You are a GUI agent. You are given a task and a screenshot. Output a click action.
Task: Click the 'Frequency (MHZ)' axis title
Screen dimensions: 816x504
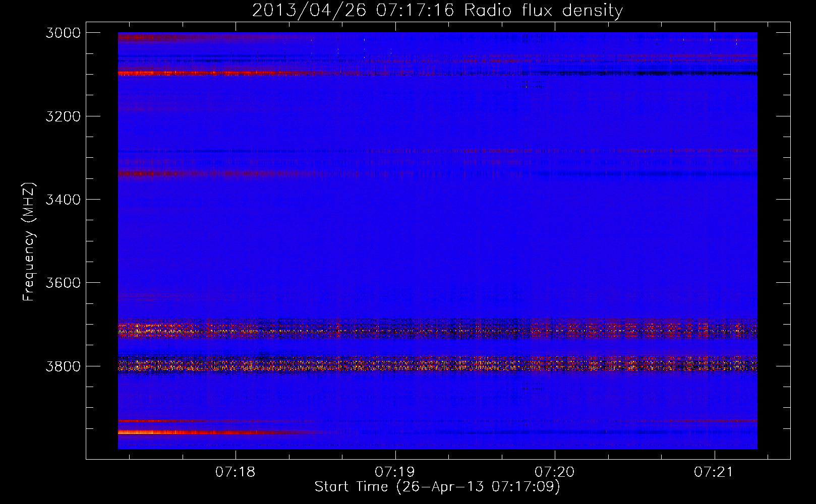pyautogui.click(x=29, y=242)
